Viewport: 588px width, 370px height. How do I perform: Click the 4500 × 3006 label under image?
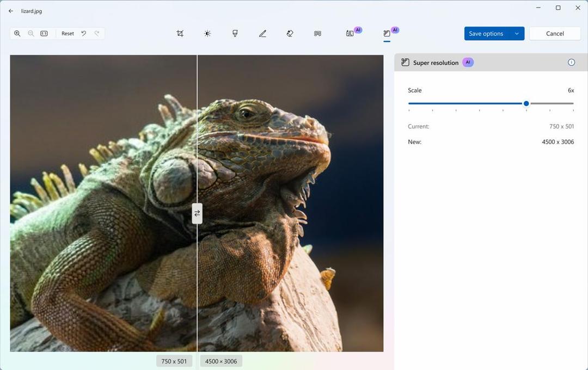click(x=221, y=361)
